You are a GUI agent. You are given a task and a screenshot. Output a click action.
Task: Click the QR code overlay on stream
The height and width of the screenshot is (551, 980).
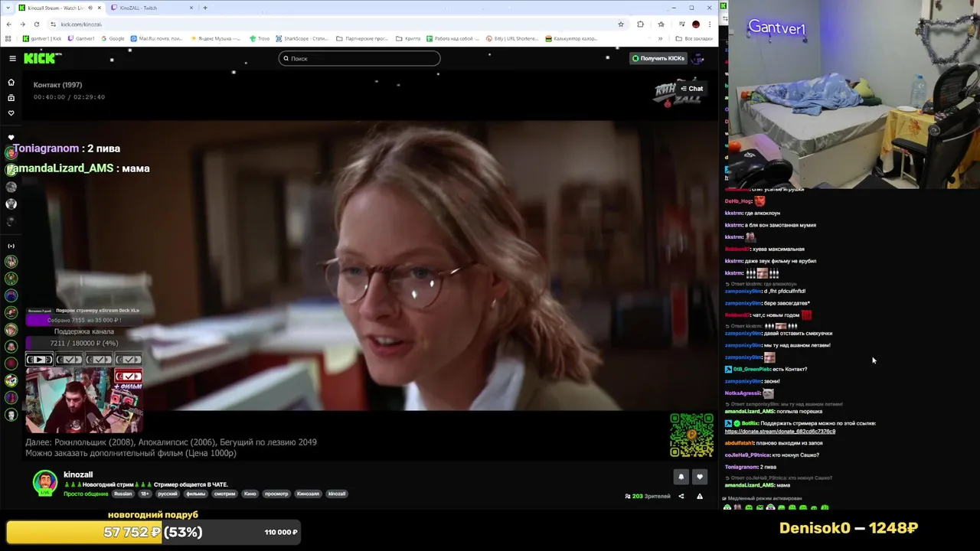[x=691, y=435]
